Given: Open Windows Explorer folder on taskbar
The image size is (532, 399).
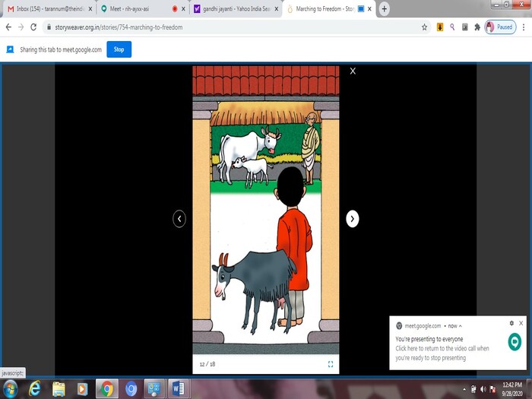Looking at the screenshot, I should [59, 389].
